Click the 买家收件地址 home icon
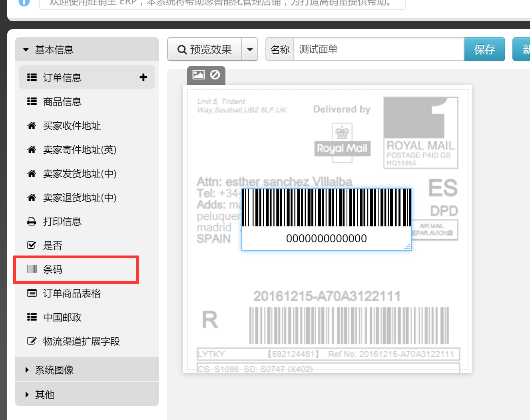This screenshot has height=420, width=530. (32, 126)
